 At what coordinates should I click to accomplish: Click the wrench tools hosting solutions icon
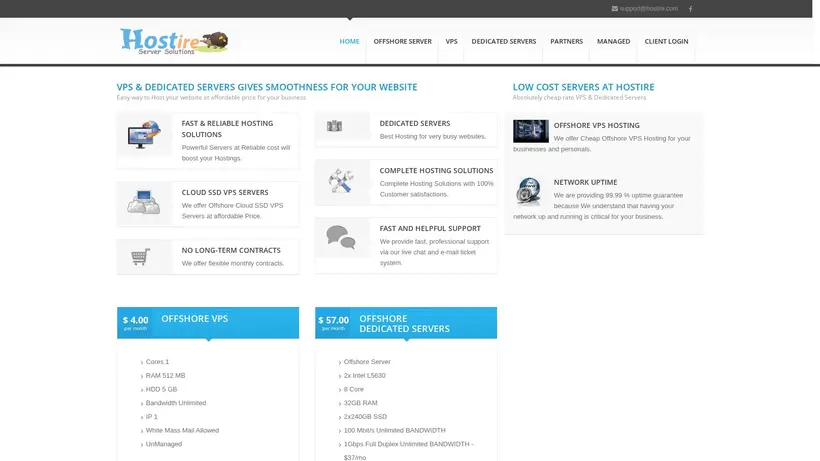(341, 180)
